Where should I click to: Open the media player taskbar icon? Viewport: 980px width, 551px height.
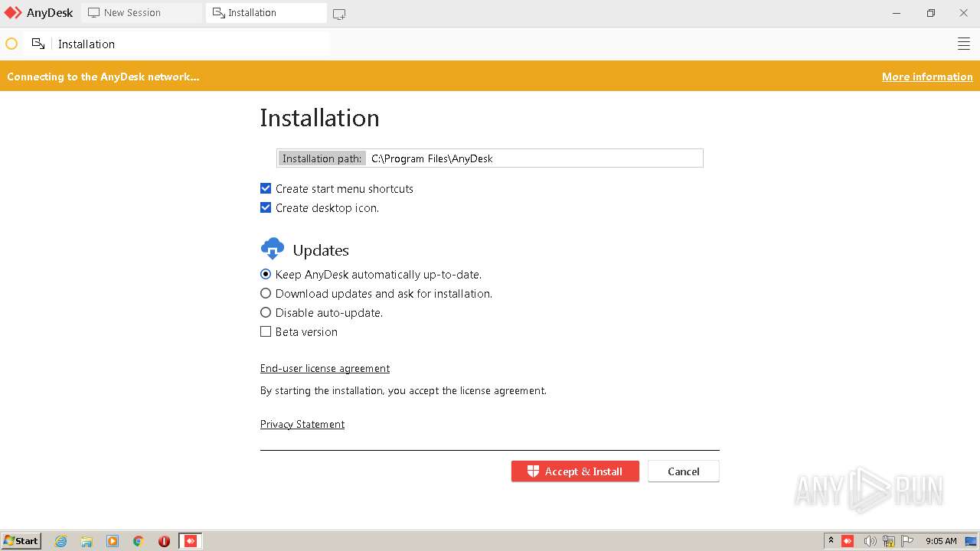pyautogui.click(x=113, y=541)
